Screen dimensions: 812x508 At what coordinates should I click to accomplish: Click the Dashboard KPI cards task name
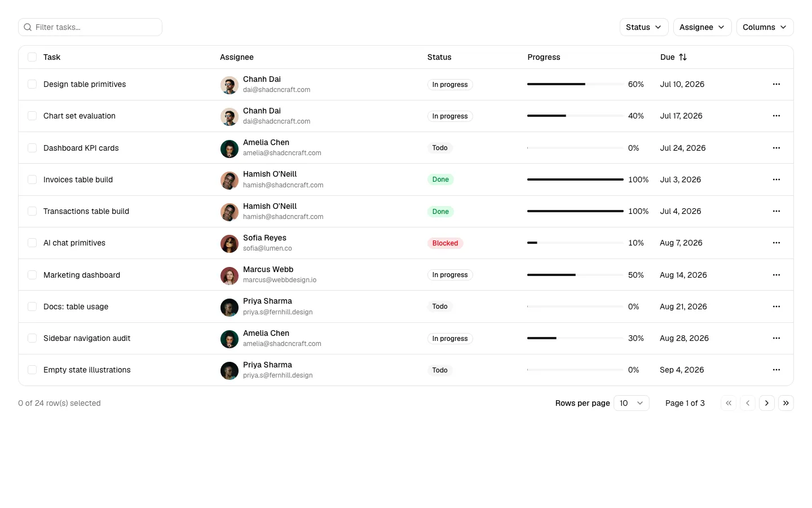tap(81, 148)
